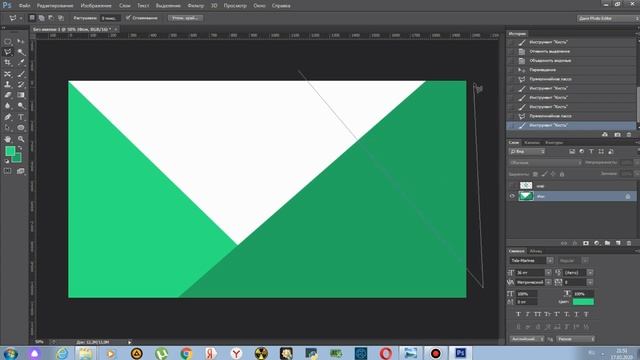Toggle Anti-alias checkbox in options bar

(x=128, y=18)
